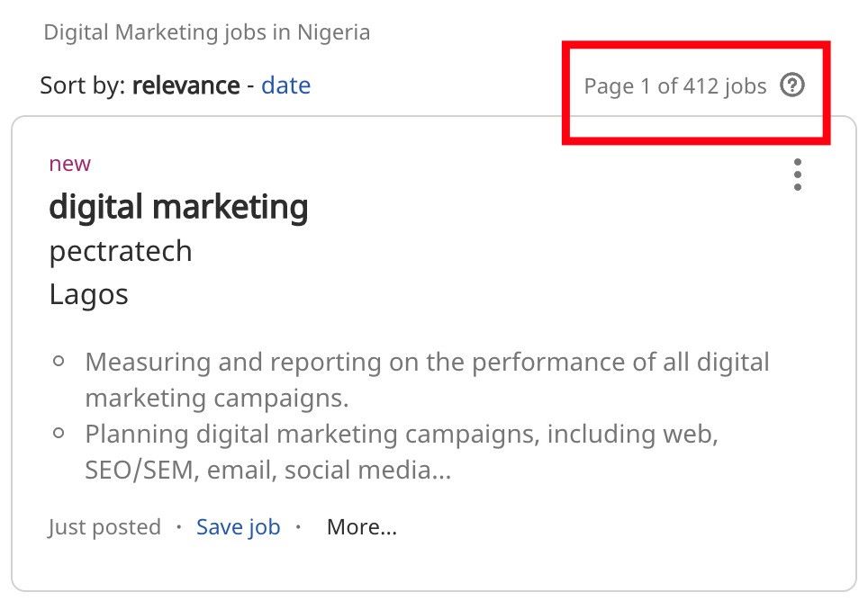Click the dot separator between Just posted and Save job
The height and width of the screenshot is (601, 868).
(178, 527)
